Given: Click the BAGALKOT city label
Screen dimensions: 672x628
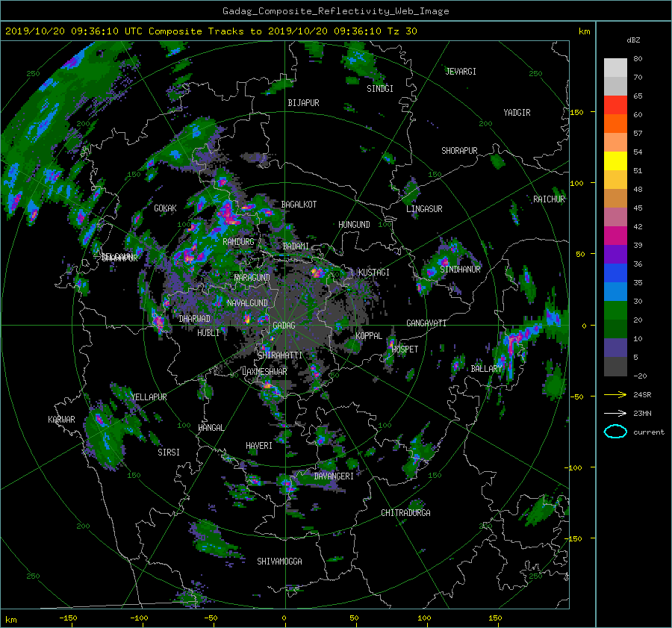Looking at the screenshot, I should [299, 205].
